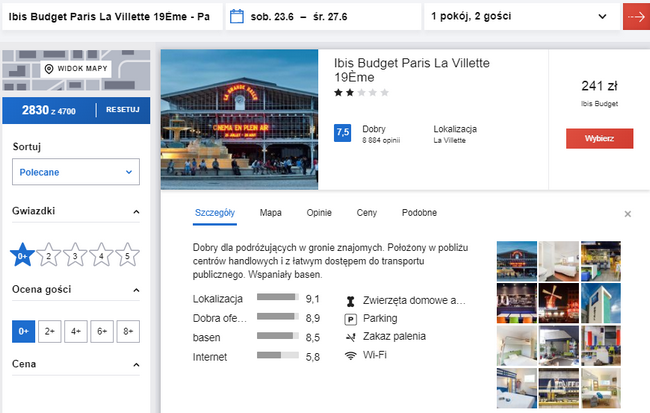Screen dimensions: 650x413
Task: Open the large hotel main photo
Action: [240, 120]
